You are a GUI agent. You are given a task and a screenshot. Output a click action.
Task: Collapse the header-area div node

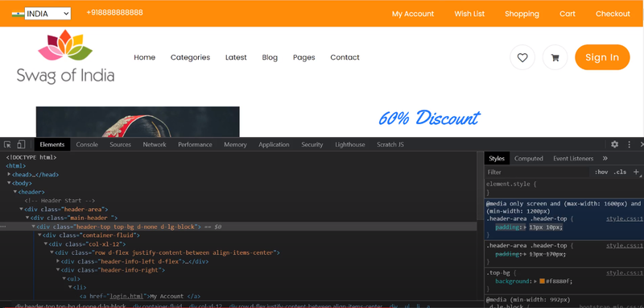[22, 210]
